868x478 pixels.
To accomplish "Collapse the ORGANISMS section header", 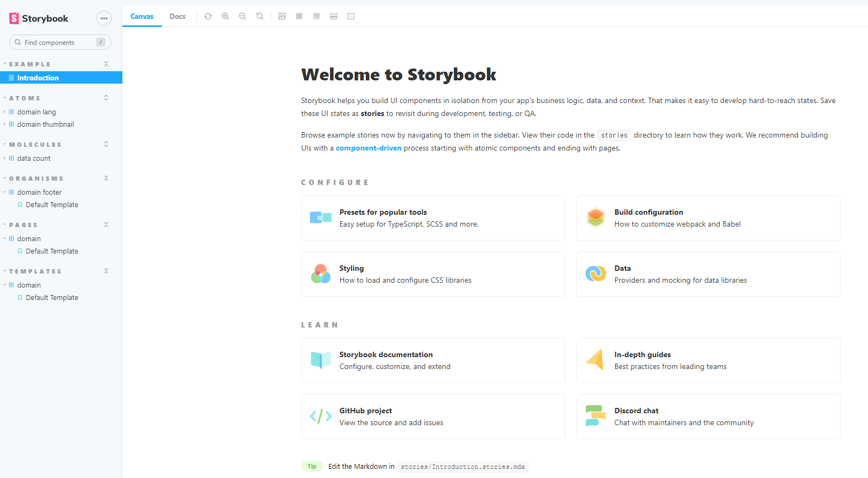I will (x=36, y=179).
